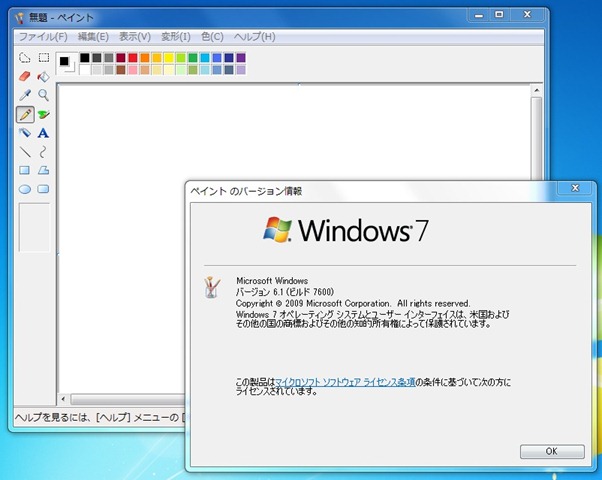602x480 pixels.
Task: Pick the red color swatch
Action: [x=133, y=58]
